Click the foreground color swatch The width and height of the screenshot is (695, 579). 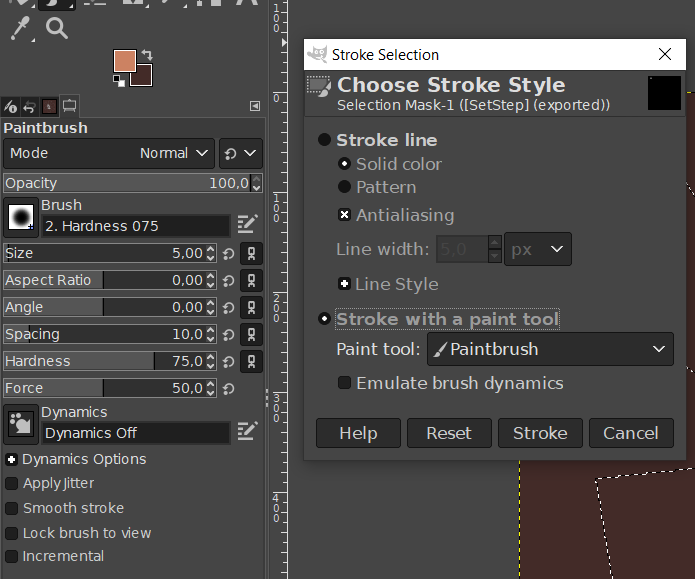pyautogui.click(x=125, y=61)
